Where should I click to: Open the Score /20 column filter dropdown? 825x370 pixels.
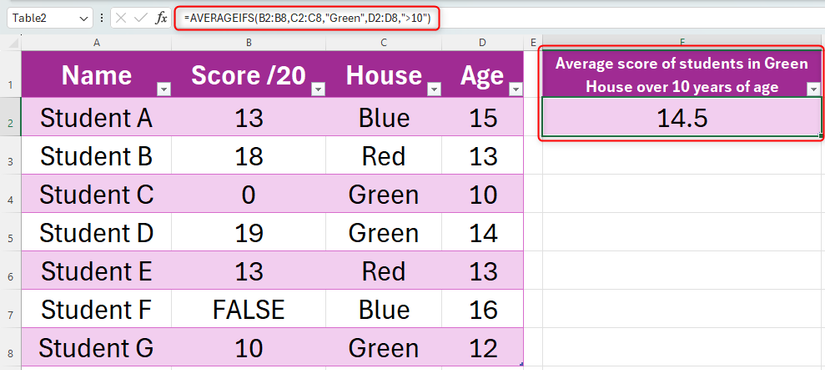click(318, 90)
